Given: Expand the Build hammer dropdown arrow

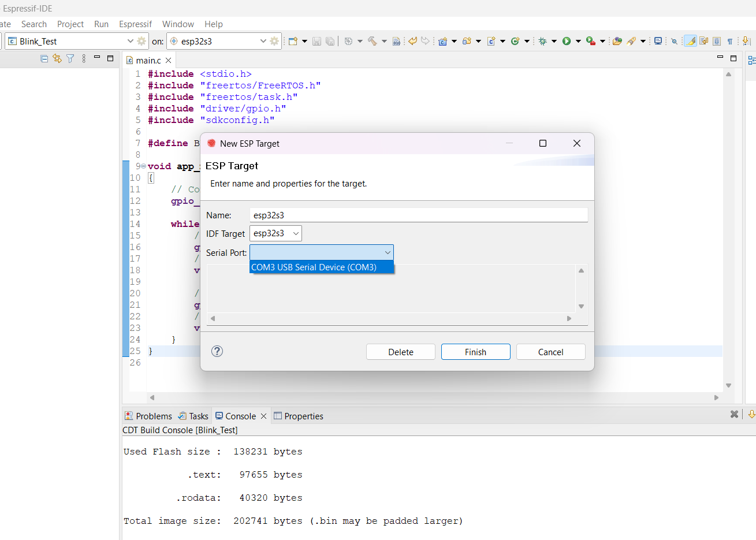Looking at the screenshot, I should 384,41.
